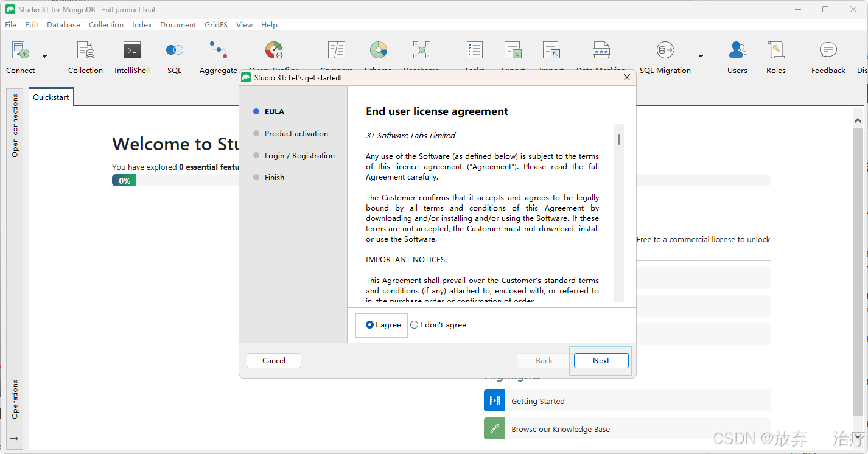Open the SQL query tool

(x=175, y=51)
